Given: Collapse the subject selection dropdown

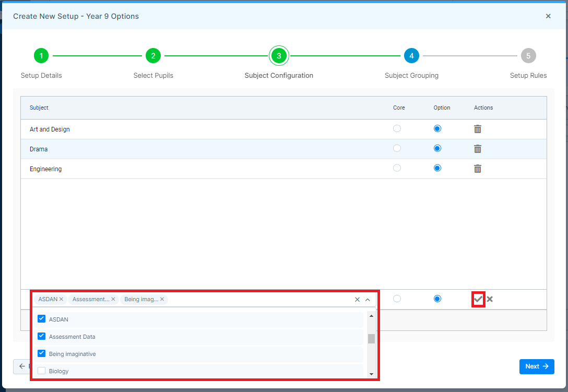Looking at the screenshot, I should [368, 299].
